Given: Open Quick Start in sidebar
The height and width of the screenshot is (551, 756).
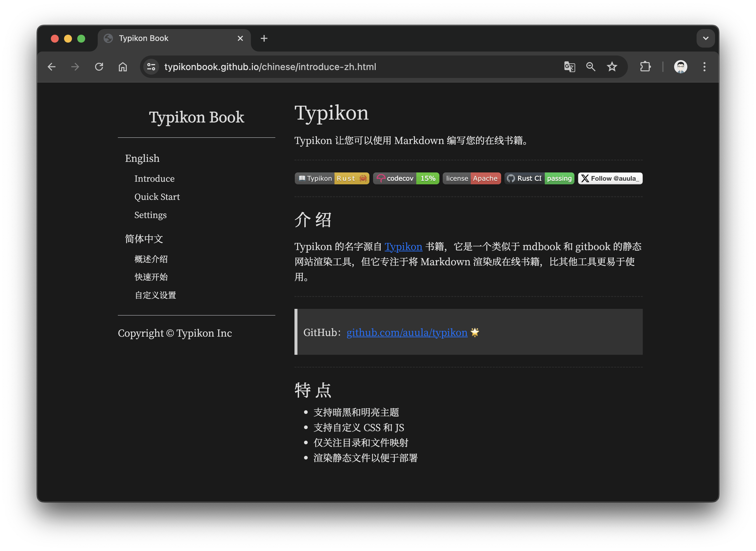Looking at the screenshot, I should (x=157, y=197).
